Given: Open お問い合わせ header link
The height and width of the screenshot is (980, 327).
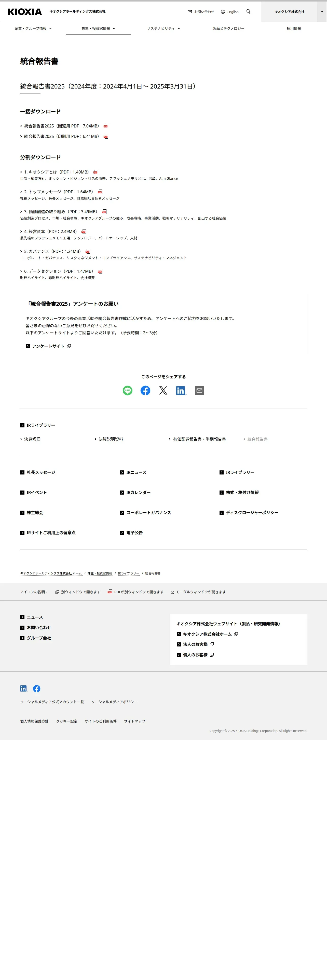Looking at the screenshot, I should (x=204, y=12).
